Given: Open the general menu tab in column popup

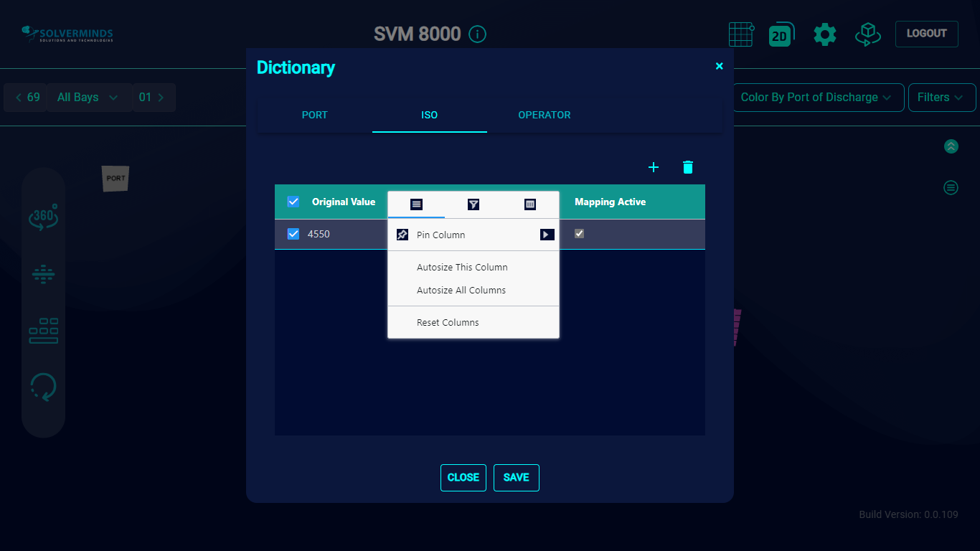Looking at the screenshot, I should 416,204.
